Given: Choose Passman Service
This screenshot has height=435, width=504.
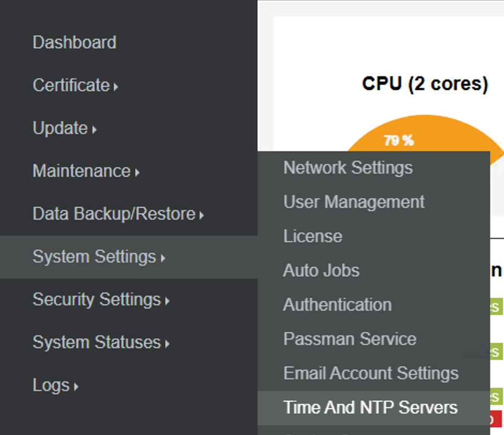Looking at the screenshot, I should point(350,339).
